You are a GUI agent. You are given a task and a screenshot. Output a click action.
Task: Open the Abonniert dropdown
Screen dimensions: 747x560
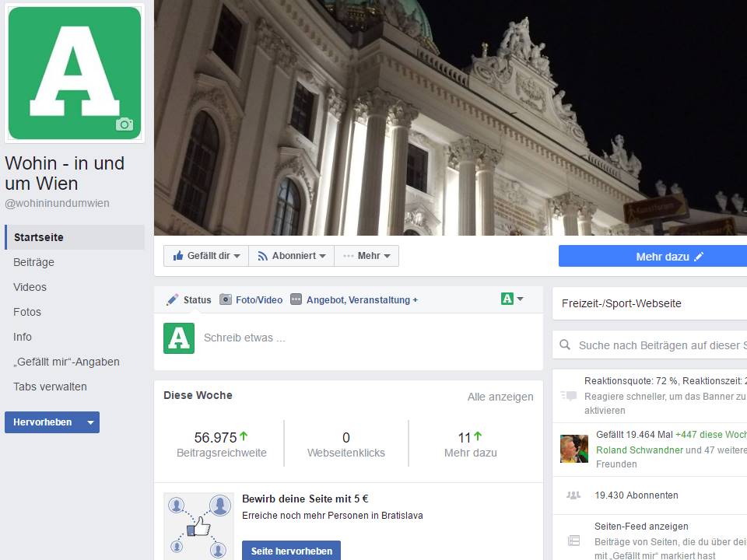tap(292, 256)
